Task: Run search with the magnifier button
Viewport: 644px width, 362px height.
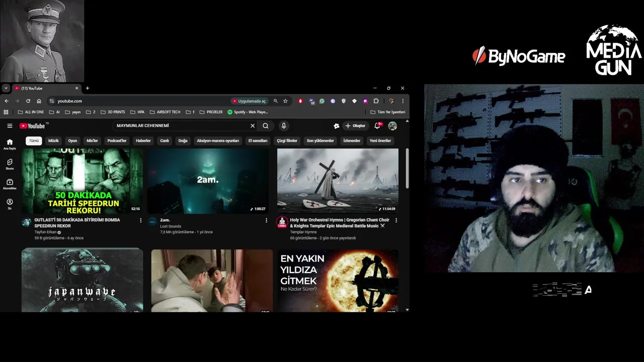Action: pos(266,126)
